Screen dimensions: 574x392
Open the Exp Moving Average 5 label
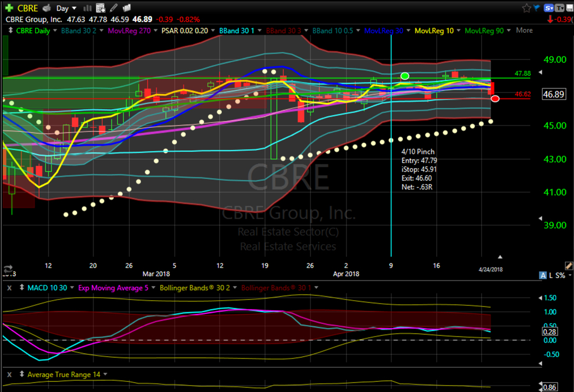click(x=113, y=288)
